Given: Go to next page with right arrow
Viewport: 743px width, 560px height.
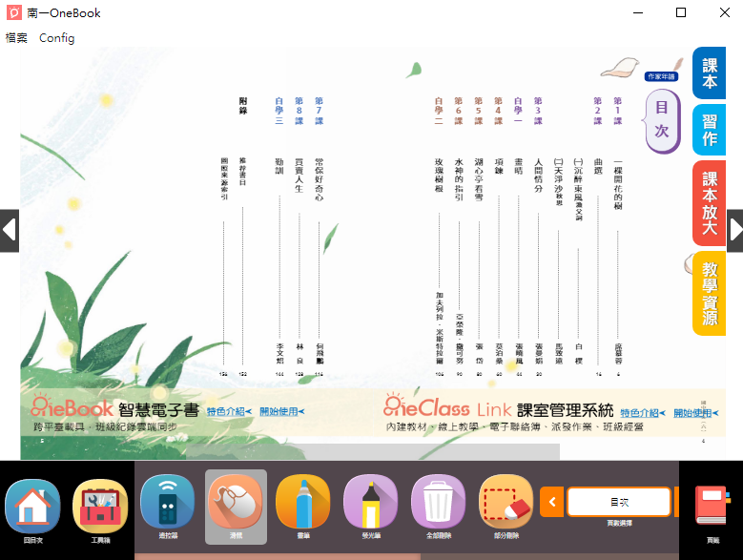Looking at the screenshot, I should [734, 230].
